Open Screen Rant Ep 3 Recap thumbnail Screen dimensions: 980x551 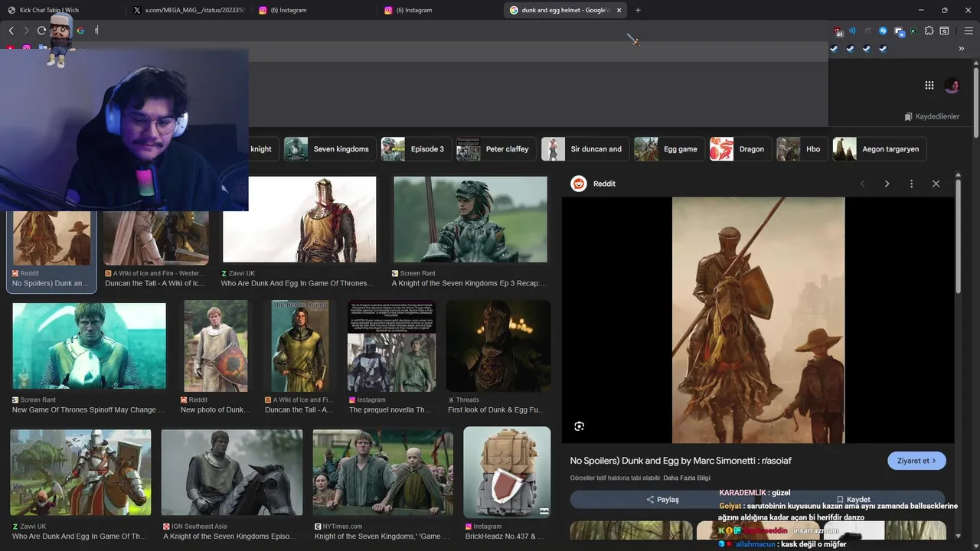click(470, 220)
